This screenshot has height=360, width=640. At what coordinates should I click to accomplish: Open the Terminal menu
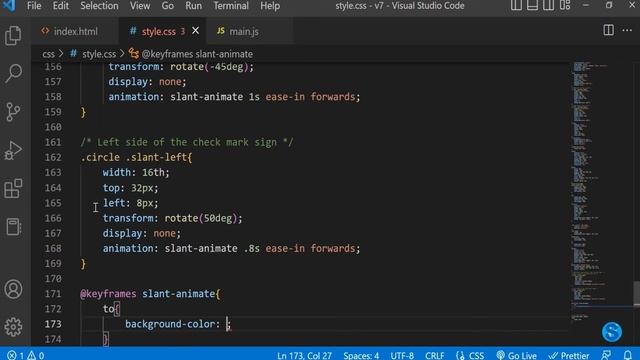click(x=231, y=6)
